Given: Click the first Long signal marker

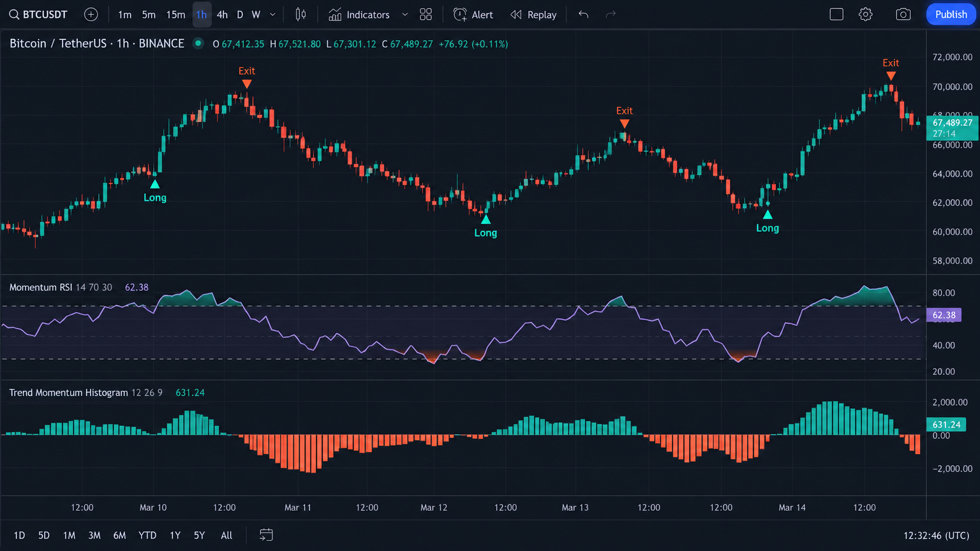Looking at the screenshot, I should pos(155,191).
